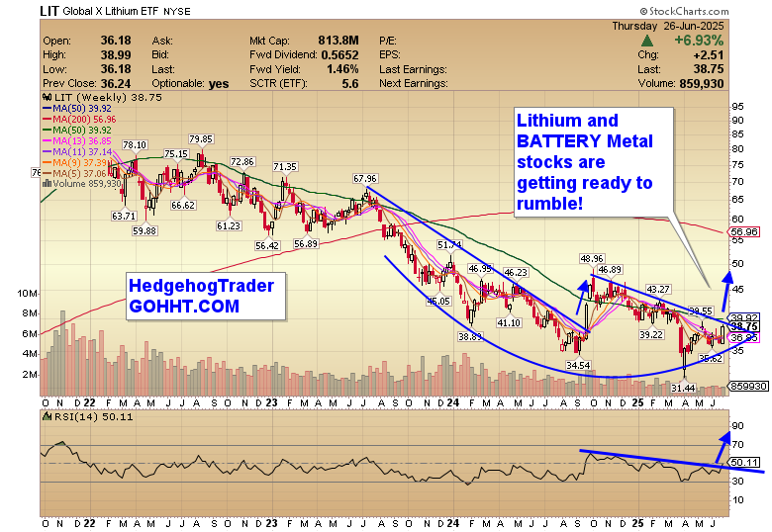
Task: Click the Next Earnings label
Action: (x=413, y=83)
